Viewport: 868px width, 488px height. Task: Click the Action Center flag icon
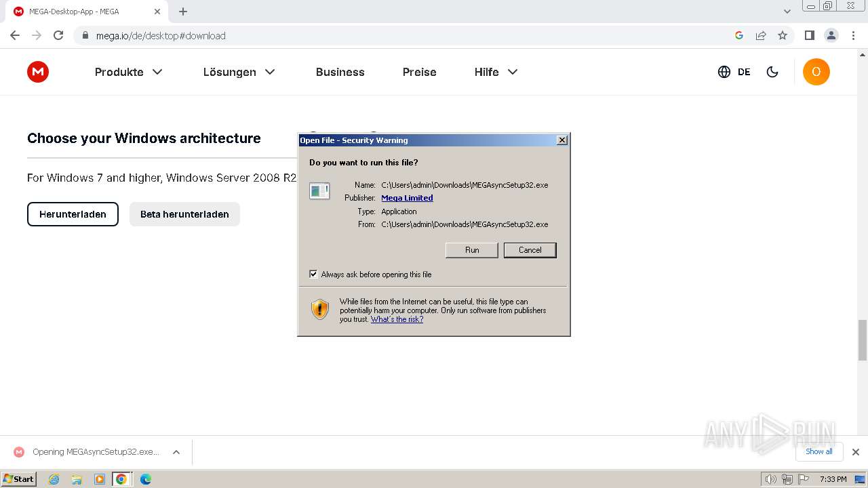click(x=803, y=479)
